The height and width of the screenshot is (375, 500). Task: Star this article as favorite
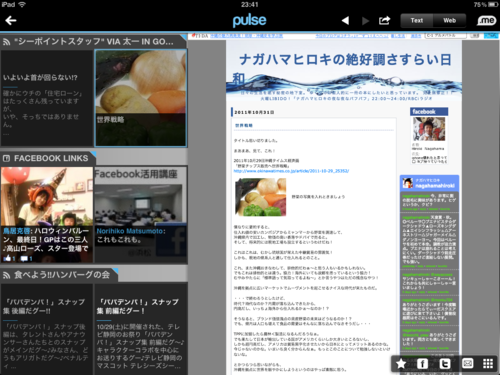401,364
